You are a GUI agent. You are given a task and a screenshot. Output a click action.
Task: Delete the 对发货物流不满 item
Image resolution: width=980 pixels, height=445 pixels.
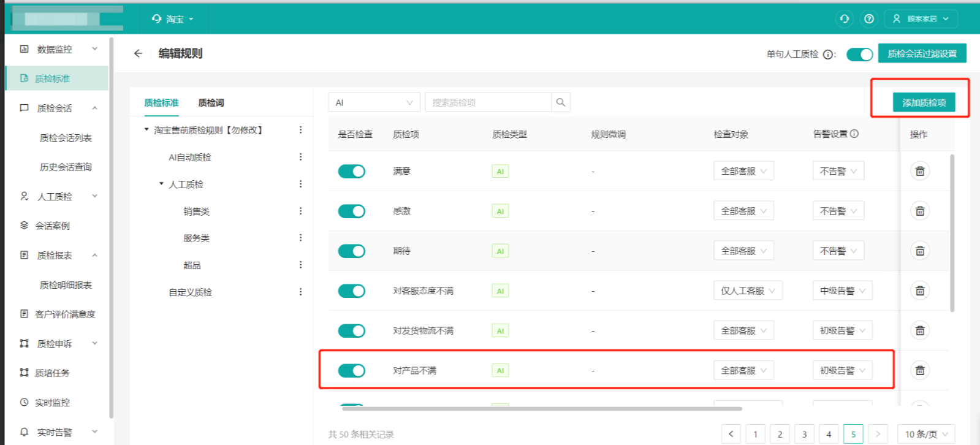click(x=920, y=330)
